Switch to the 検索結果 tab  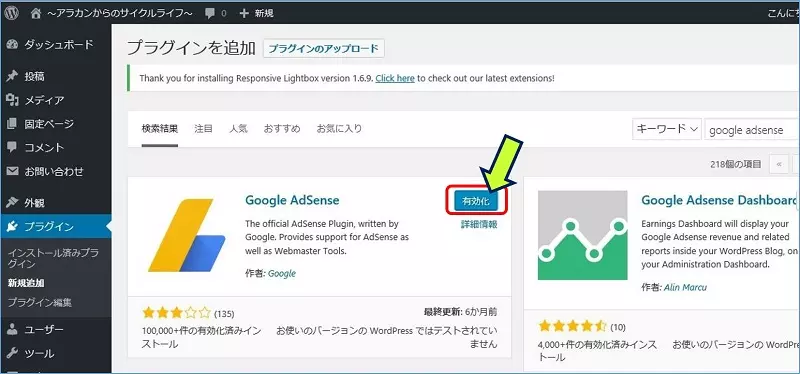[x=160, y=129]
